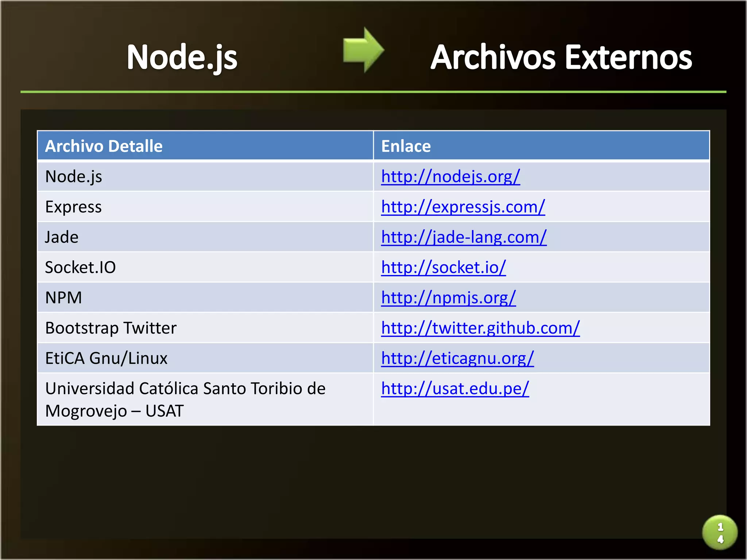Select the "Bootstrap Twitter" table cell
This screenshot has width=747, height=560.
point(205,328)
